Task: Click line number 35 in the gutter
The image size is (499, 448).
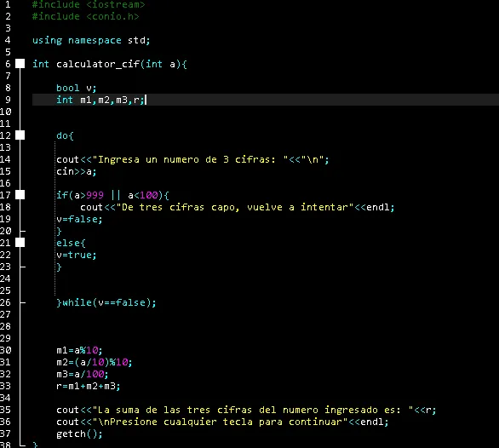Action: [x=5, y=410]
